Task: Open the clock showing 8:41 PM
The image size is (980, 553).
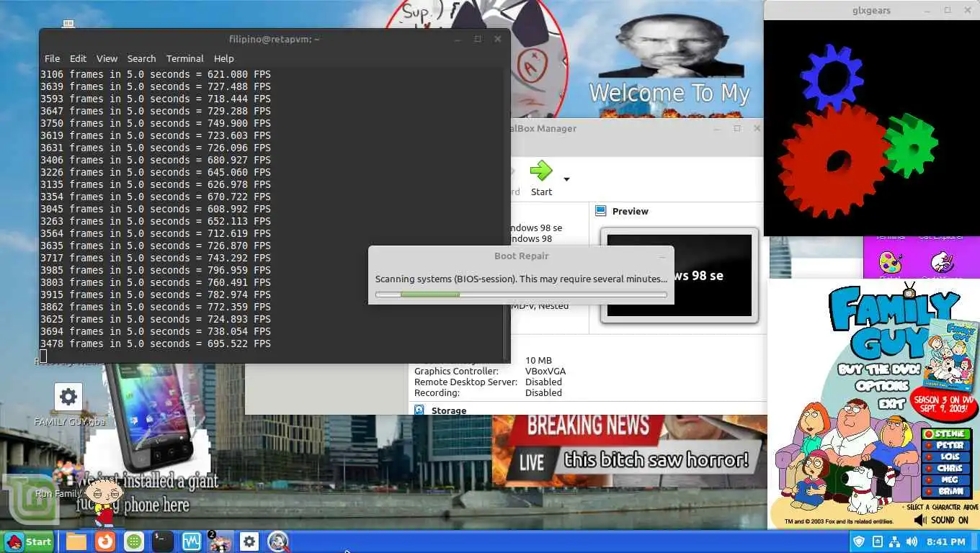Action: pyautogui.click(x=946, y=541)
